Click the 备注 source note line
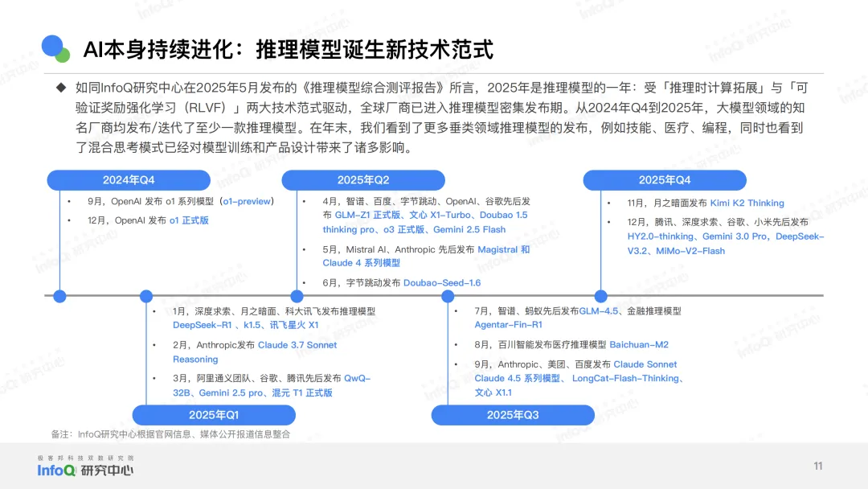868x489 pixels. [170, 434]
